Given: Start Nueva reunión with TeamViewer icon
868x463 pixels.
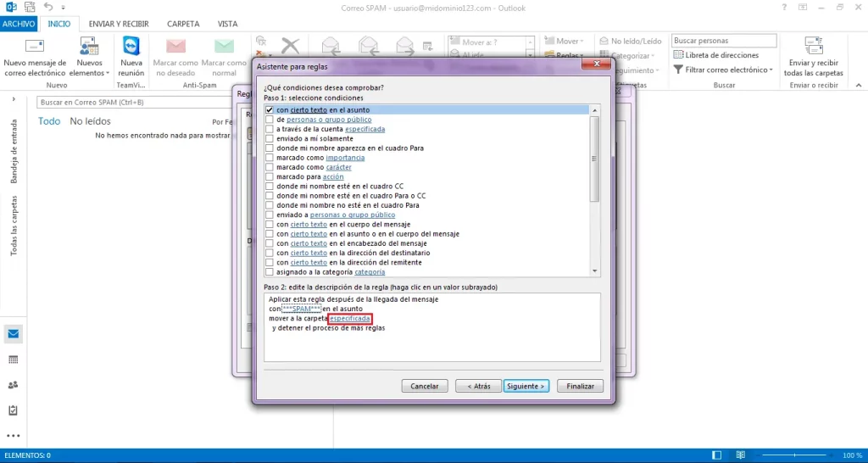Looking at the screenshot, I should pyautogui.click(x=131, y=47).
